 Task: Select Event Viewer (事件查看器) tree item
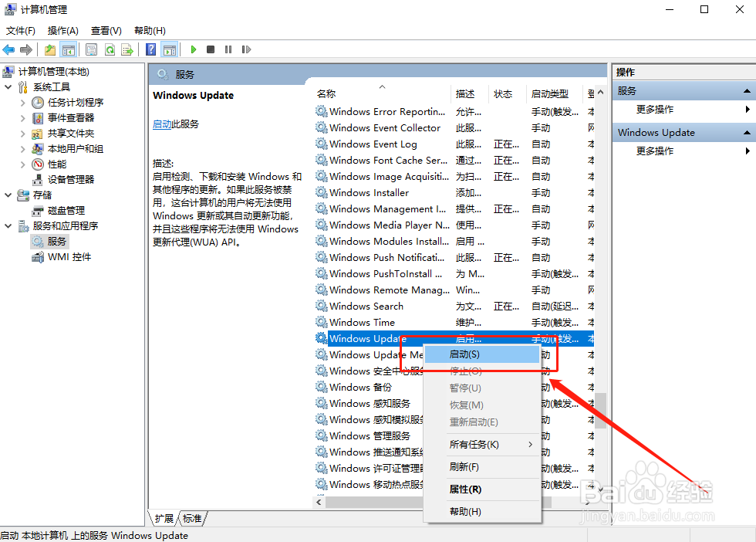[71, 118]
